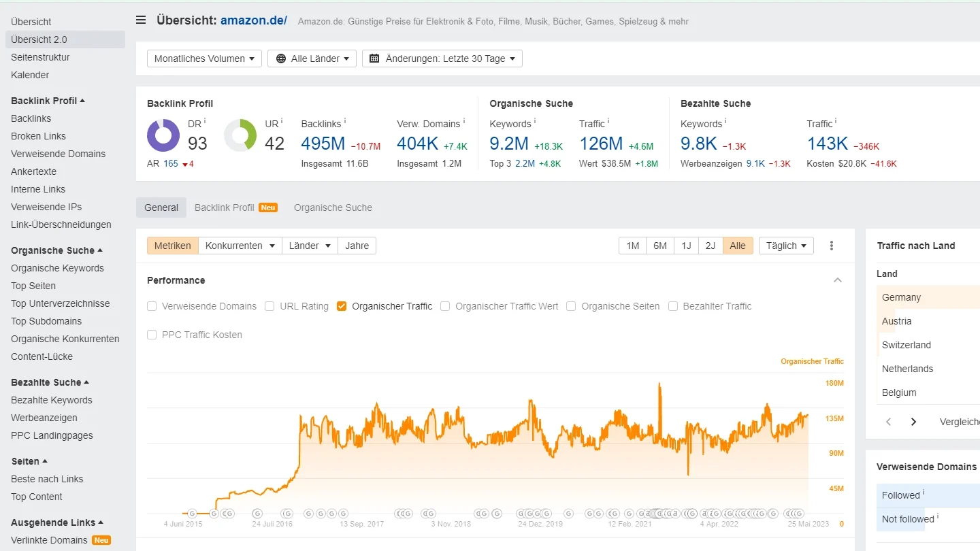Click info icon beside Organische Suche Keywords
Screen dimensions: 980x551
(x=535, y=121)
